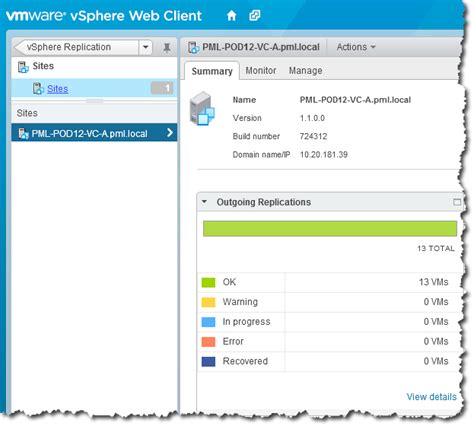This screenshot has width=474, height=426.
Task: Switch to the Summary tab
Action: pyautogui.click(x=212, y=71)
